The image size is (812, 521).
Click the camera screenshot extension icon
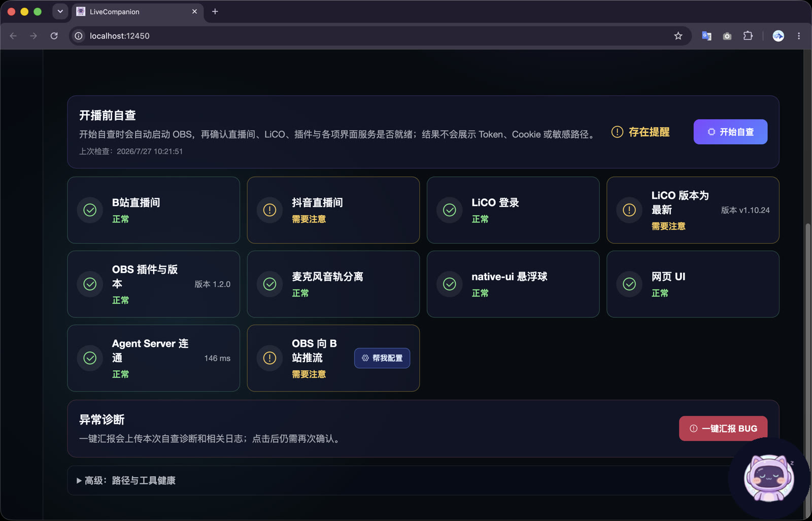727,36
